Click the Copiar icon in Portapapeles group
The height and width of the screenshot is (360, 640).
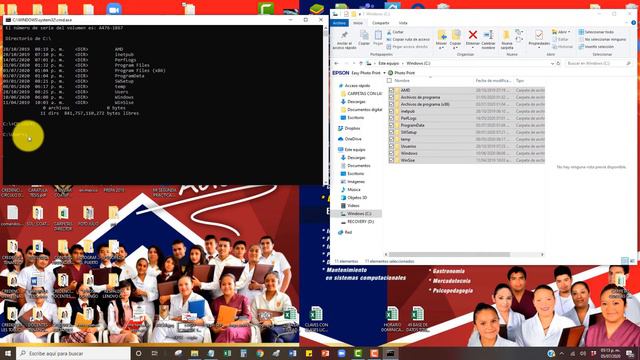[364, 36]
